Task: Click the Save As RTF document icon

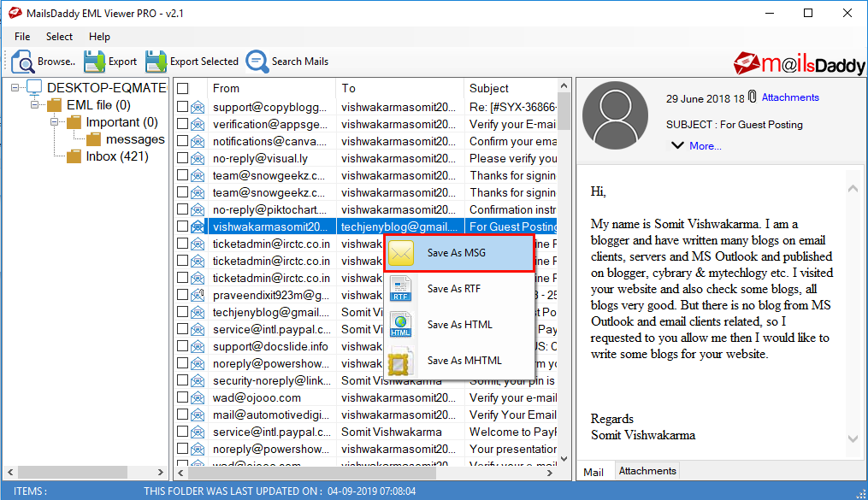Action: point(401,289)
